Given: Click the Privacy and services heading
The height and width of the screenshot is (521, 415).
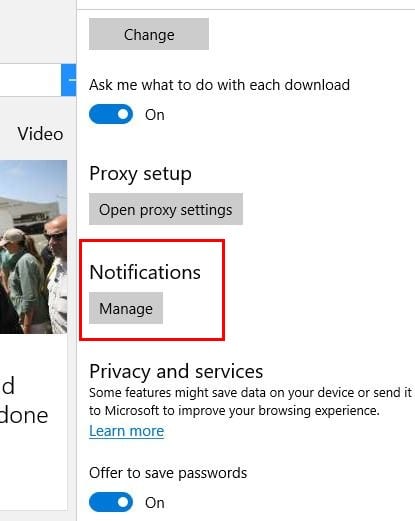Looking at the screenshot, I should click(176, 371).
